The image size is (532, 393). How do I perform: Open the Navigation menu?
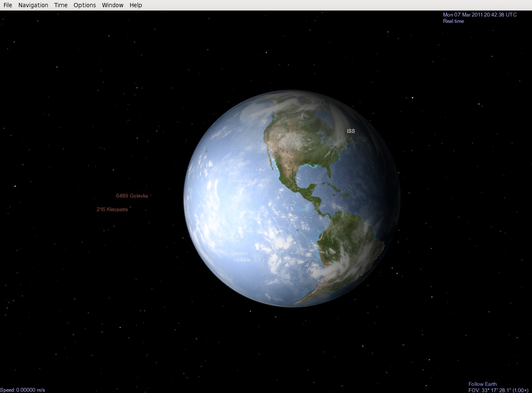click(33, 5)
